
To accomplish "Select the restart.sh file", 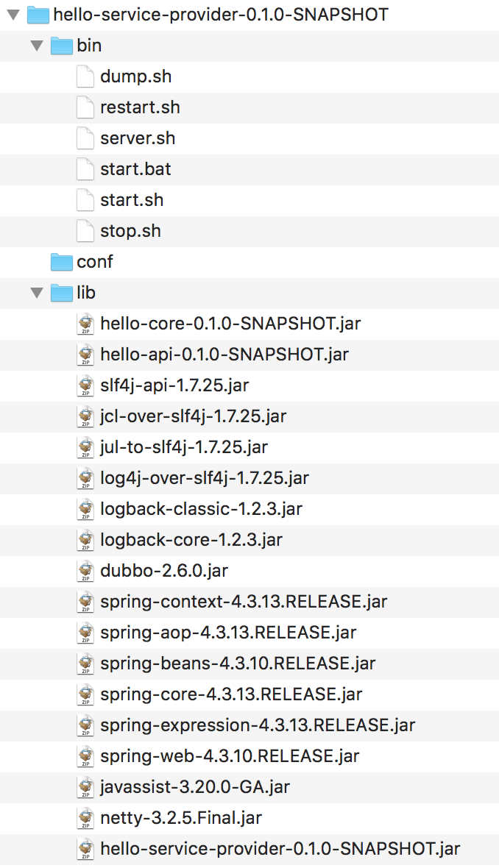I will pos(140,107).
